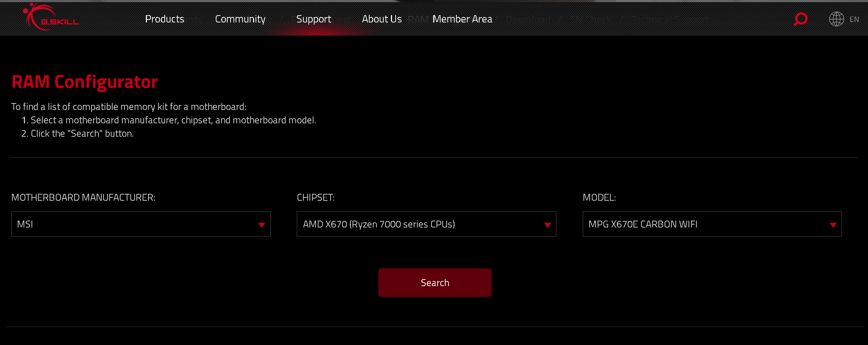Click the red arrow in the Model dropdown
Screen dimensions: 868x345
833,225
